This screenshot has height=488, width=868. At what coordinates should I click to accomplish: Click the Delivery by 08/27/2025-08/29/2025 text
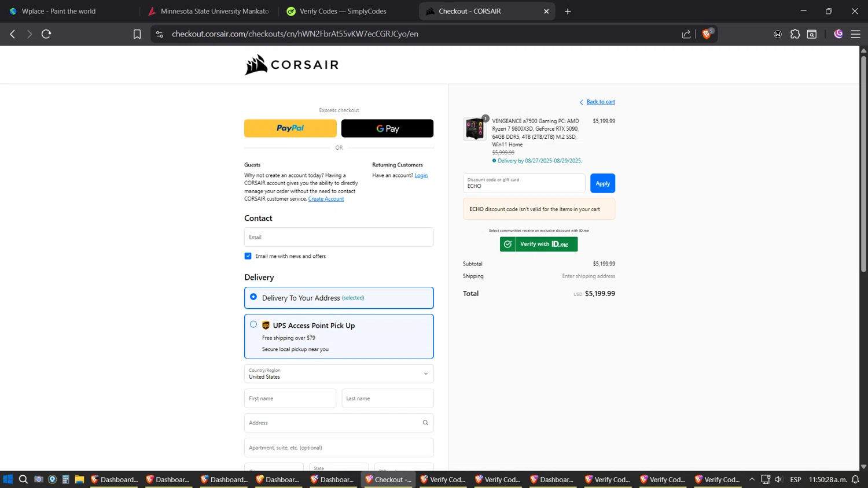tap(540, 161)
